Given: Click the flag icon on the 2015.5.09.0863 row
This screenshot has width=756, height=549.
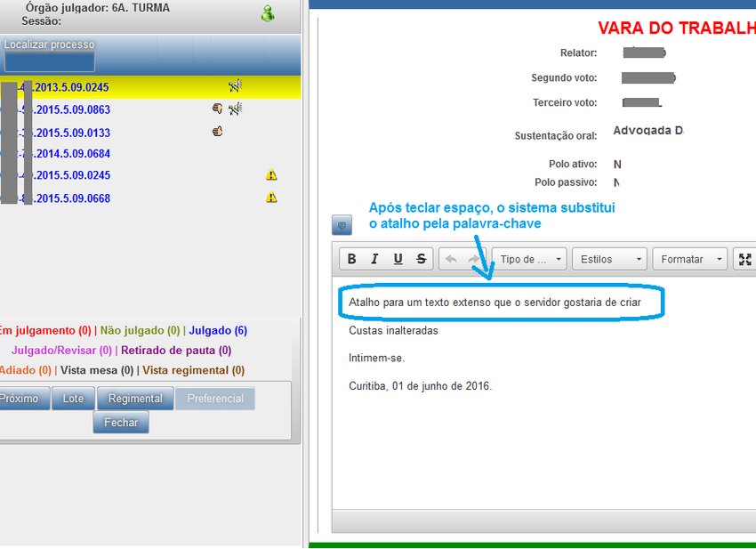Looking at the screenshot, I should [235, 109].
